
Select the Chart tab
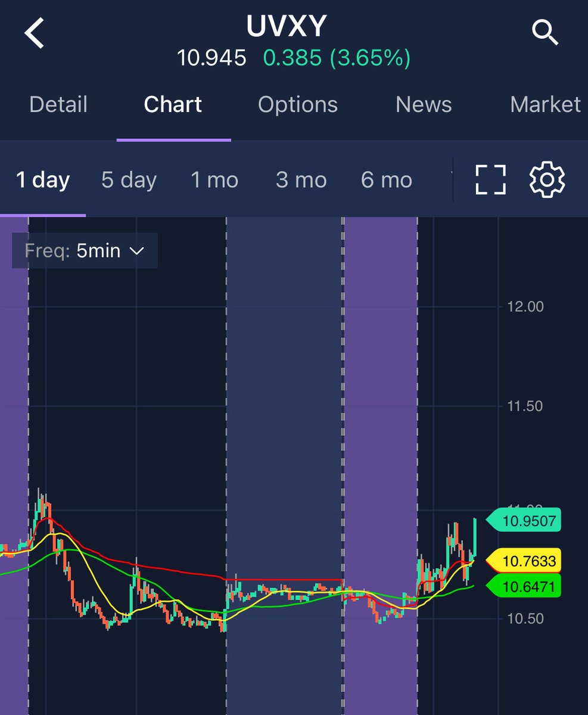173,104
